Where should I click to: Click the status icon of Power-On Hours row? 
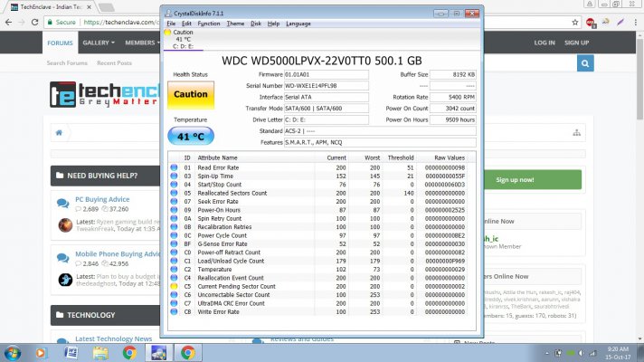click(x=174, y=210)
